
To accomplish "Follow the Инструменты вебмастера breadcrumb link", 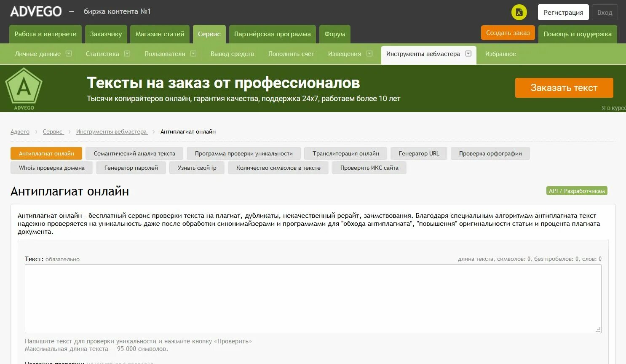I will [x=112, y=131].
